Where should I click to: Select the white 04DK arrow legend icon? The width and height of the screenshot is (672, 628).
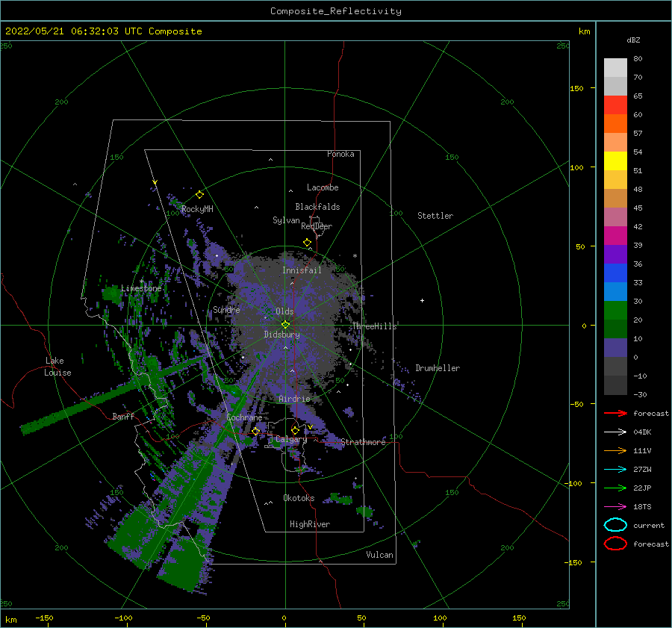pos(615,432)
